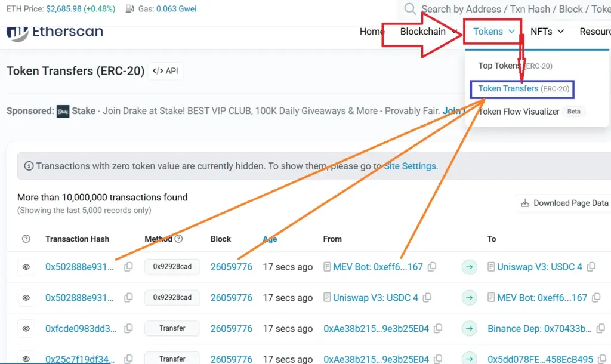This screenshot has height=364, width=611.
Task: Click the table header question mark icon
Action: pos(26,239)
